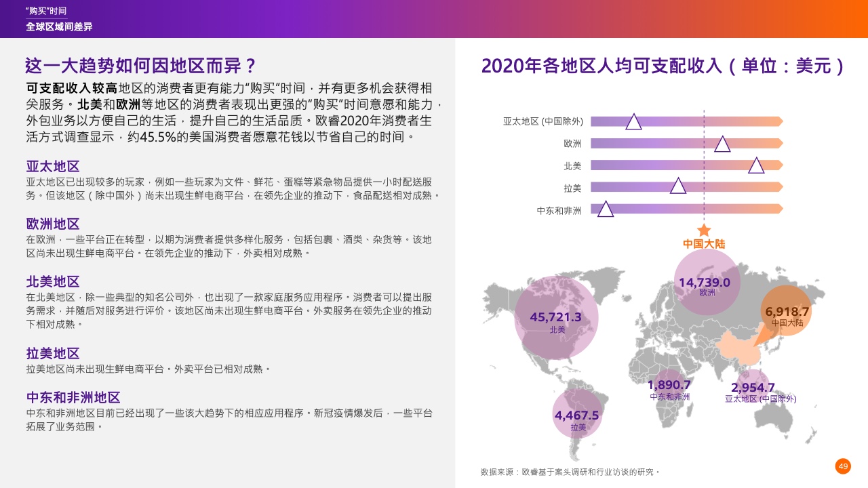Select the 亚太地区 (中国除外) 2,954.7 bubble
Screen dimensions: 868x488
[x=753, y=386]
